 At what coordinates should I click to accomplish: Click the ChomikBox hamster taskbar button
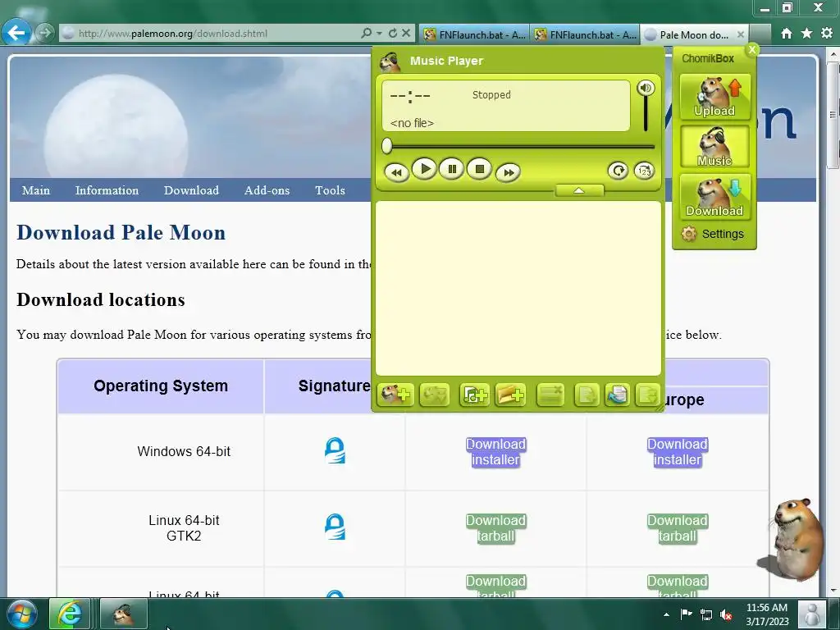coord(123,614)
